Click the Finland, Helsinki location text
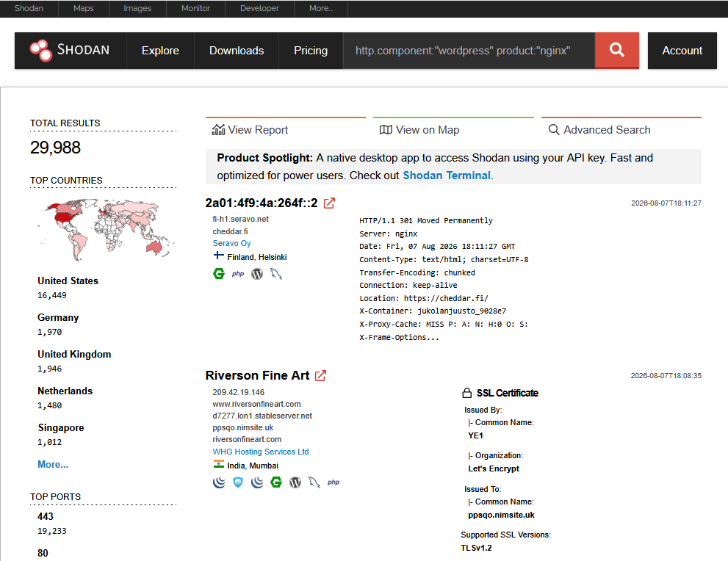The height and width of the screenshot is (561, 728). click(x=257, y=257)
